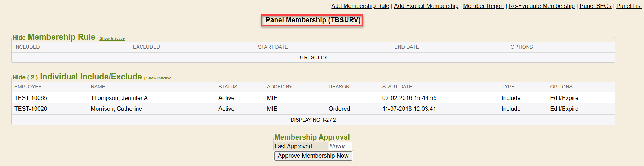Click Edit/Expire for Catherine Morrison
The width and height of the screenshot is (644, 166).
(x=564, y=109)
